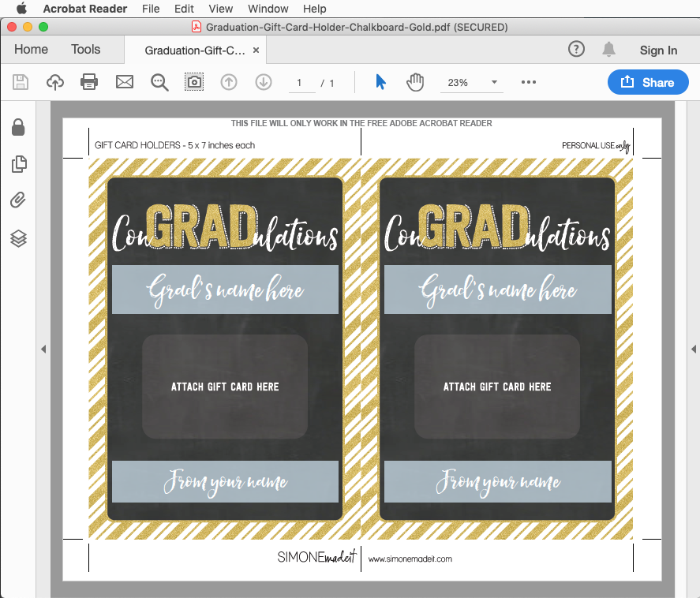This screenshot has width=700, height=598.
Task: Expand the zoom percentage dropdown arrow
Action: (494, 82)
